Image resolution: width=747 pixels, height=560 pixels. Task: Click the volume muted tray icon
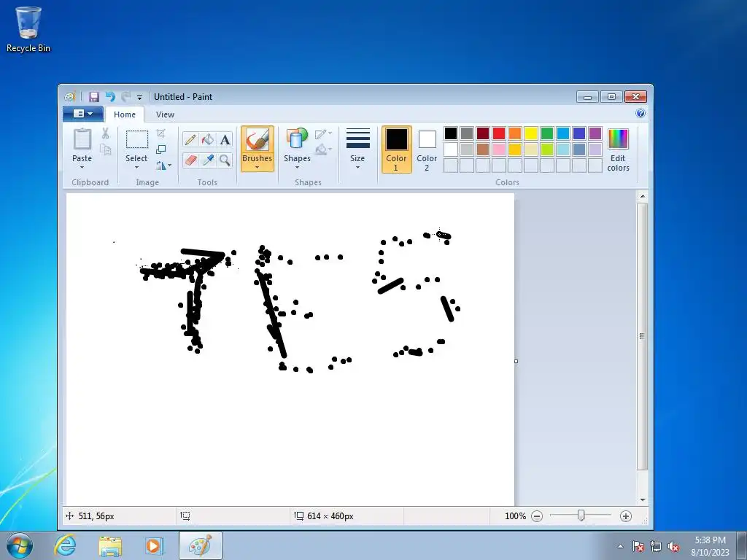point(673,546)
